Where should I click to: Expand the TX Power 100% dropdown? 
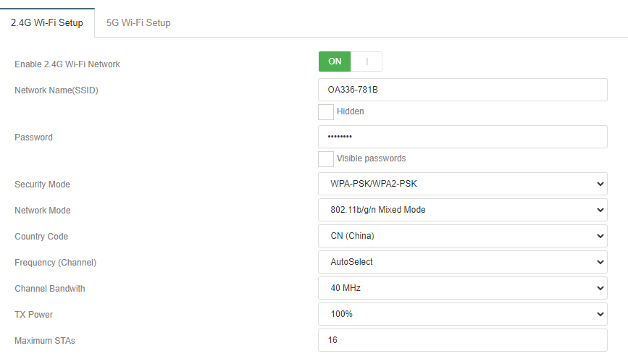[462, 314]
